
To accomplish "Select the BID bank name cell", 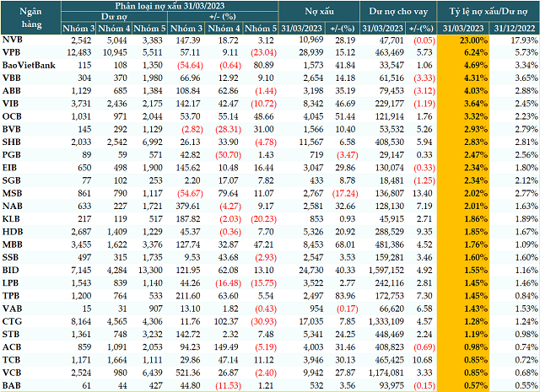I will (x=12, y=266).
